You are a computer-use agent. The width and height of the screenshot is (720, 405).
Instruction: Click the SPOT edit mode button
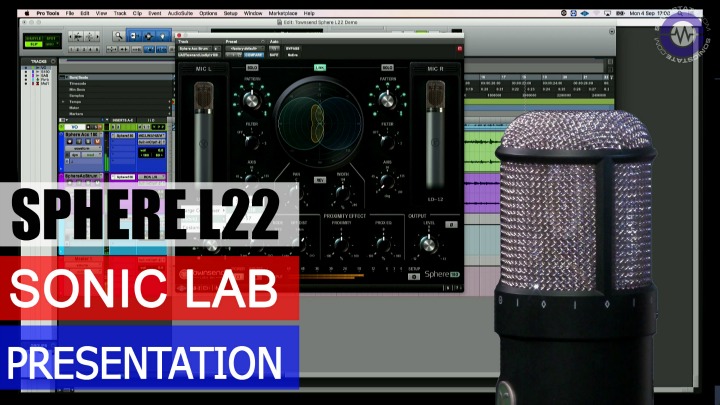51,39
